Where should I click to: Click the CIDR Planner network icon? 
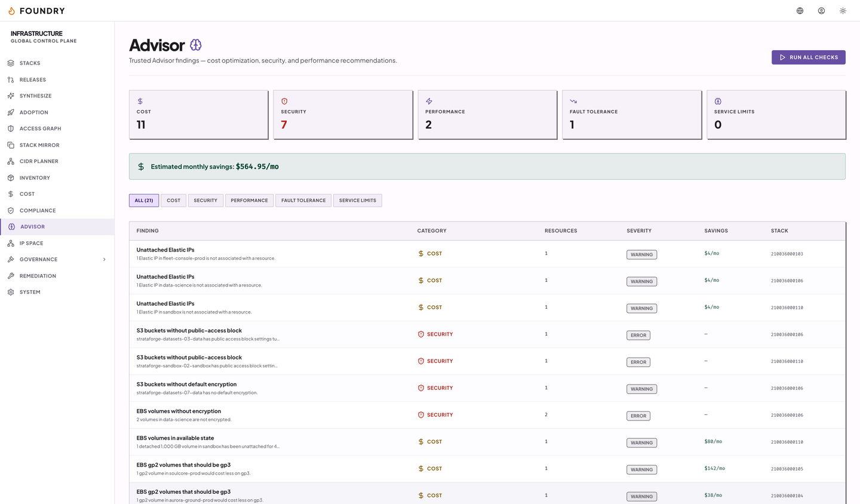[x=11, y=161]
